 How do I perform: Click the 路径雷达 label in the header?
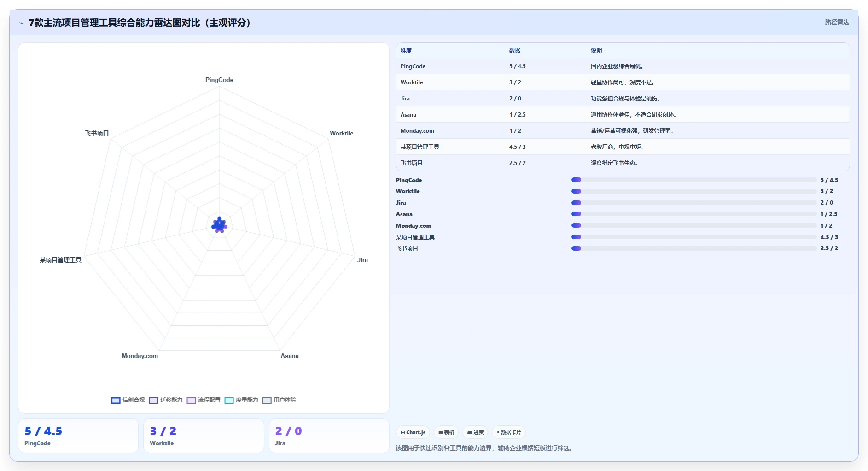837,22
